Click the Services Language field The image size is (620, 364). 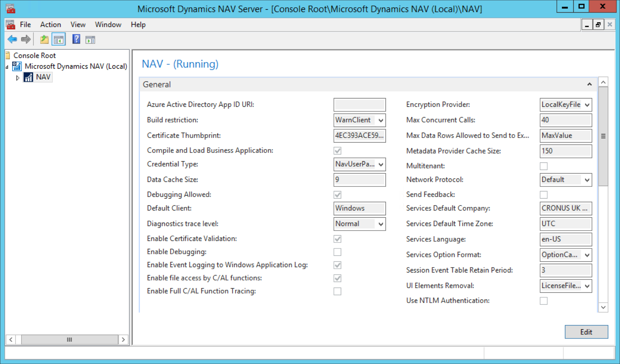pyautogui.click(x=566, y=239)
